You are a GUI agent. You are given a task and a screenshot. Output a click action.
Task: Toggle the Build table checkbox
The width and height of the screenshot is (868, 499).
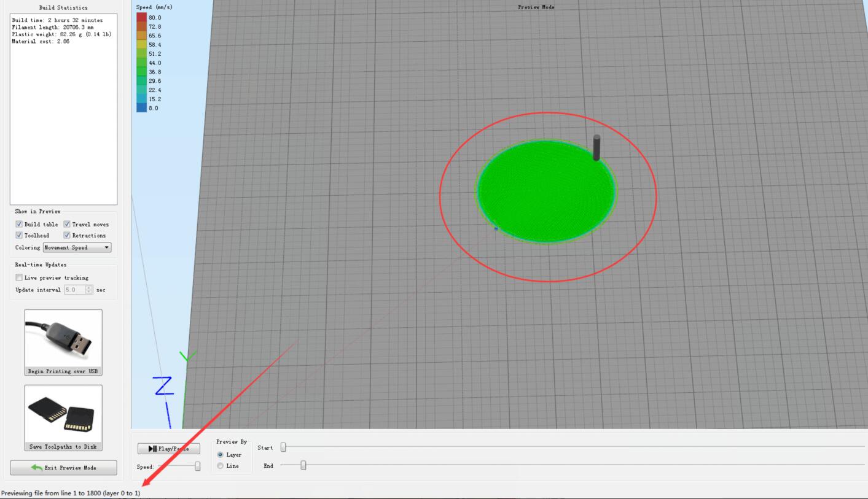[x=19, y=225]
